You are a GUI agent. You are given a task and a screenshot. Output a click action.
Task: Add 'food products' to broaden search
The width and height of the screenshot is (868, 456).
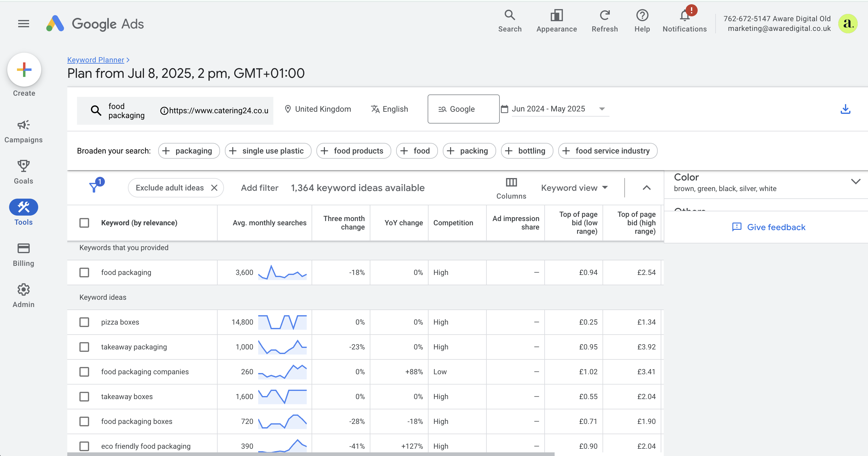click(x=353, y=151)
